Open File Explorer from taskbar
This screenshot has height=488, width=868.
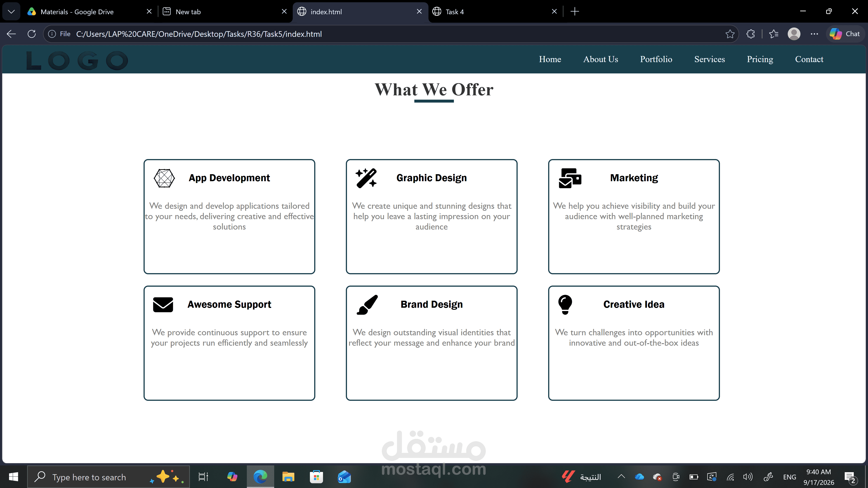click(x=288, y=477)
